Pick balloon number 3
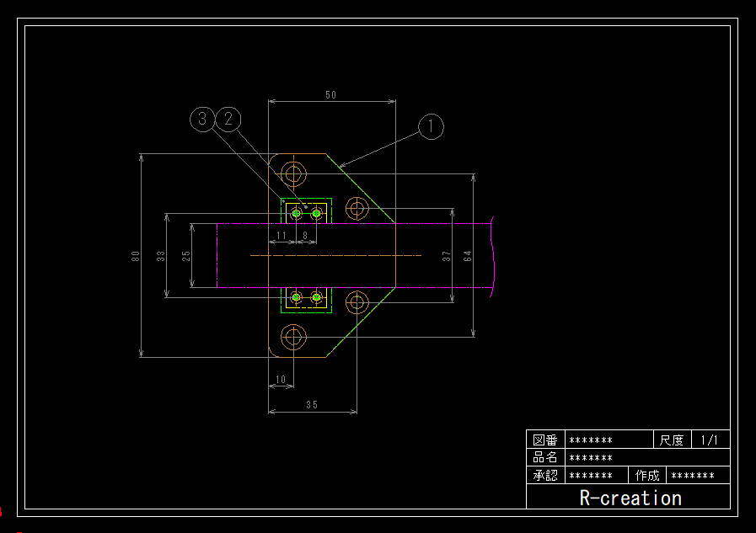The width and height of the screenshot is (756, 533). click(x=202, y=119)
